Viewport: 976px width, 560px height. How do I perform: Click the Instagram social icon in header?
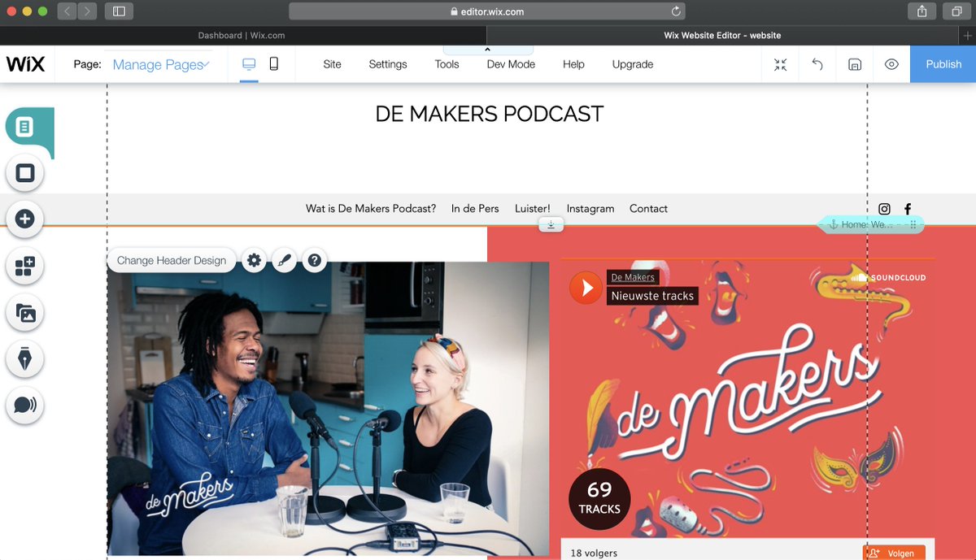885,209
